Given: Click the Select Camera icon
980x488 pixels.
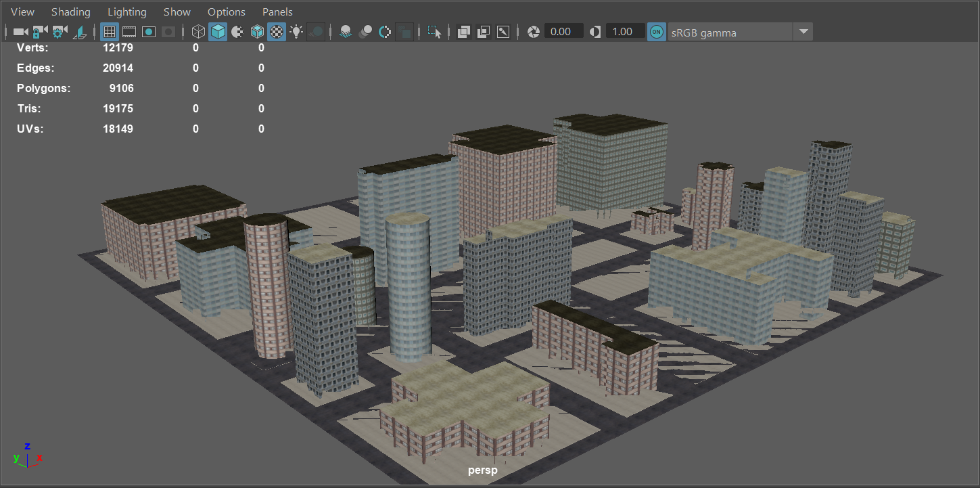Looking at the screenshot, I should click(x=20, y=32).
